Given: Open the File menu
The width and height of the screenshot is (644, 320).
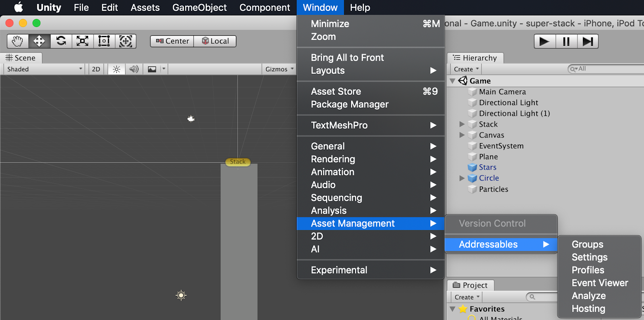Looking at the screenshot, I should [x=81, y=7].
